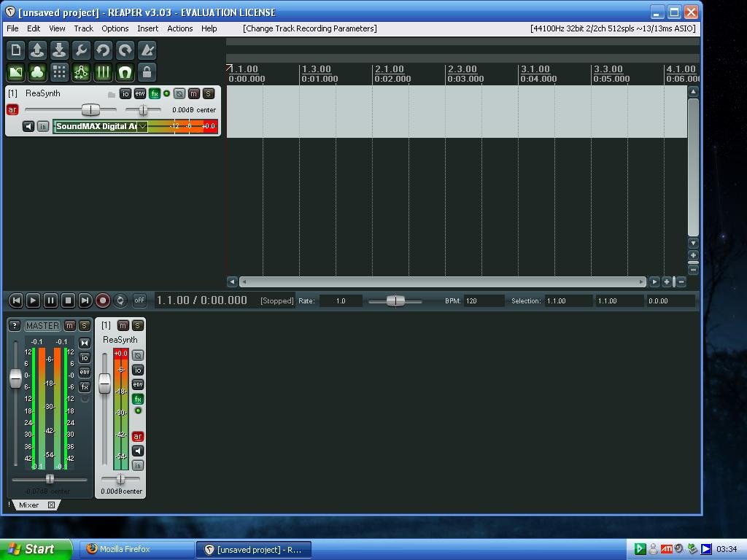Screen dimensions: 747x560
Task: Pause playback in the transport bar
Action: tap(50, 300)
